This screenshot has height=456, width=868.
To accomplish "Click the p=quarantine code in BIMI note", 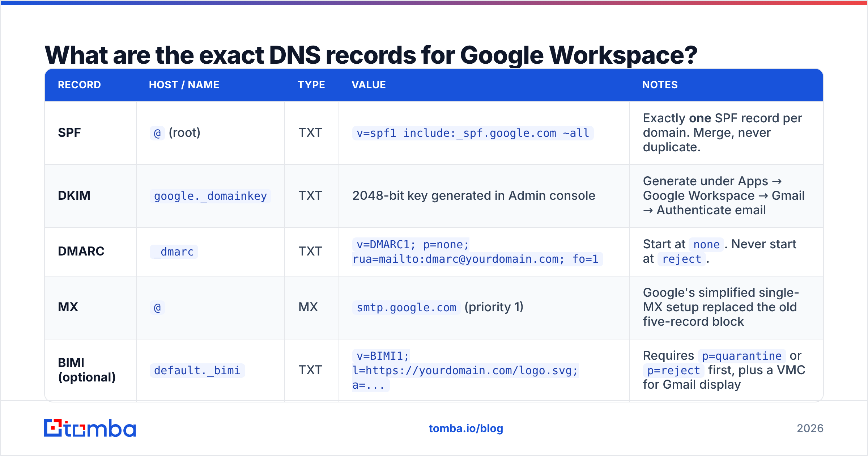I will click(742, 356).
